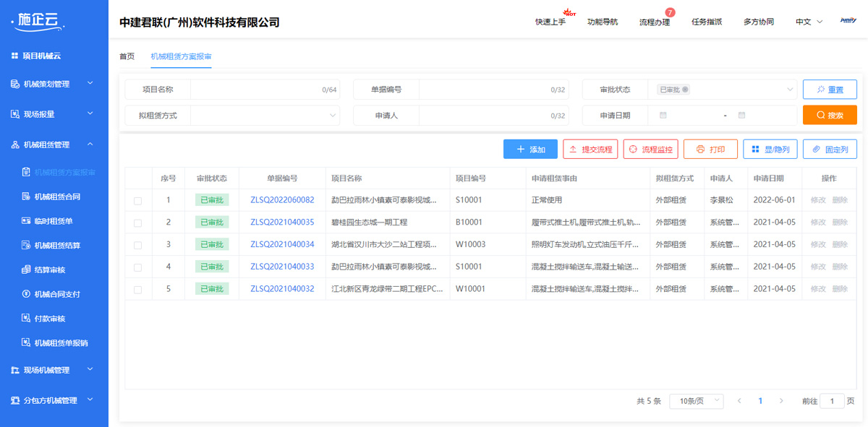
Task: Open the 拟租赁方式 dropdown
Action: (x=265, y=116)
